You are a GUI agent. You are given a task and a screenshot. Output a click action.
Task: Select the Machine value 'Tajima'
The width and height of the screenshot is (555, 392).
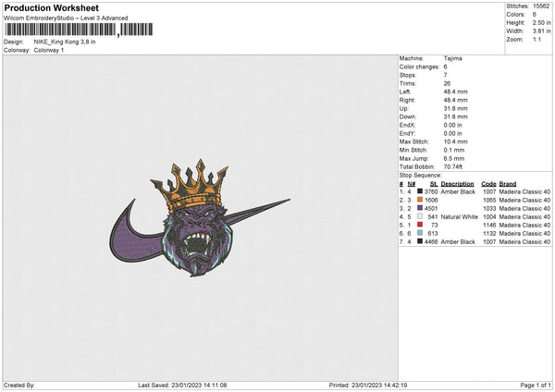click(x=452, y=58)
